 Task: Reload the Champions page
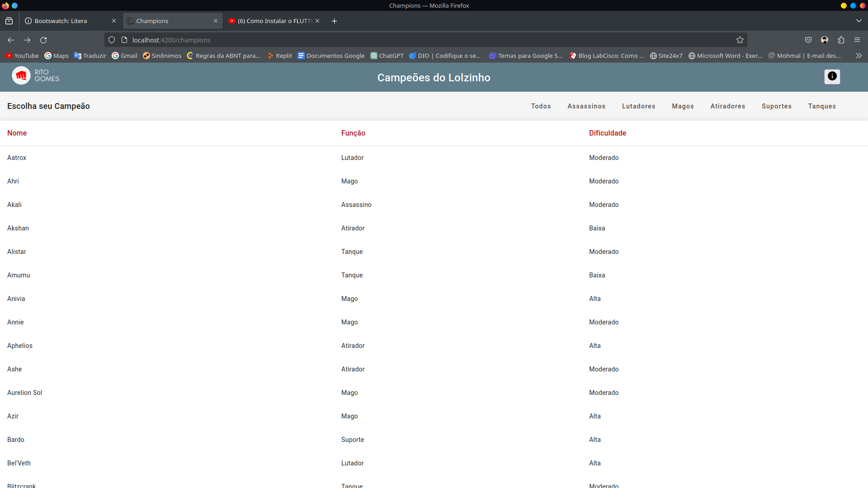tap(43, 40)
